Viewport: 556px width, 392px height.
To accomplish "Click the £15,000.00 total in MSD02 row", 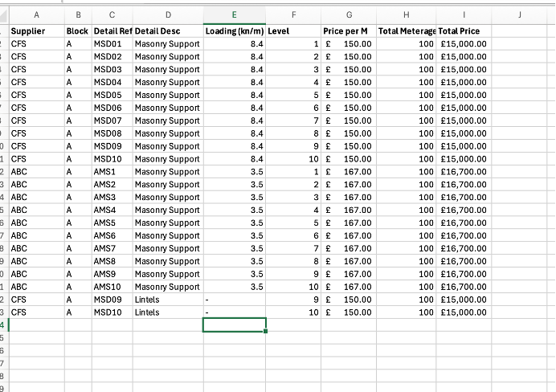I will pyautogui.click(x=464, y=57).
